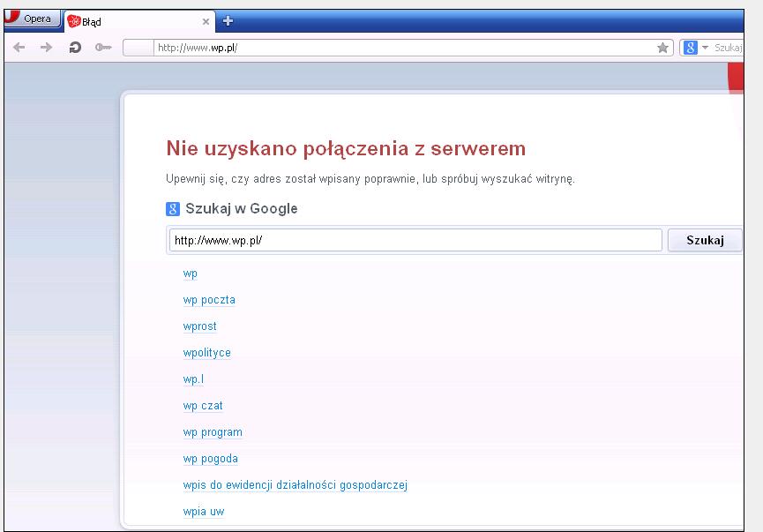Reload the page with the reload icon

pos(75,48)
